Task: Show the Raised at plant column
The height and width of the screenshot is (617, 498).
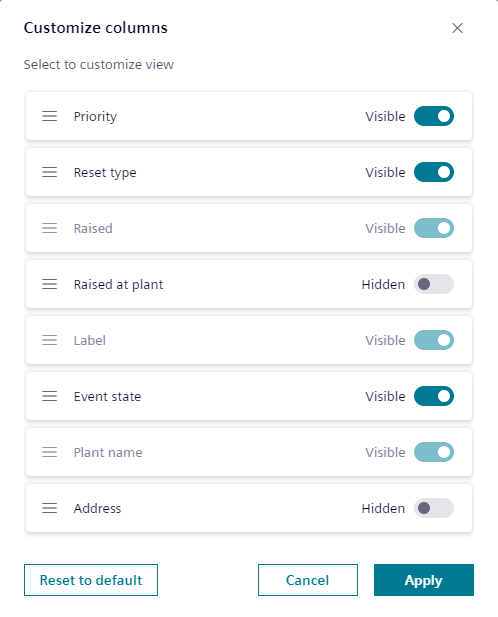Action: point(434,284)
